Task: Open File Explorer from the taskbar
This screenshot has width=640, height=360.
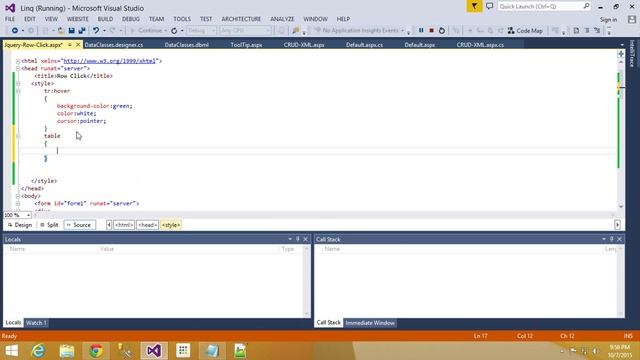Action: pyautogui.click(x=67, y=351)
